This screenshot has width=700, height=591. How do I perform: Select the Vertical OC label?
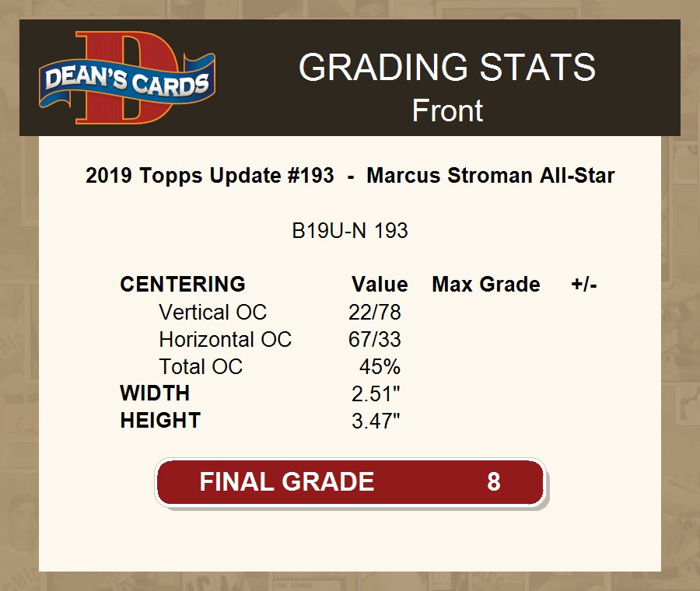click(x=212, y=313)
